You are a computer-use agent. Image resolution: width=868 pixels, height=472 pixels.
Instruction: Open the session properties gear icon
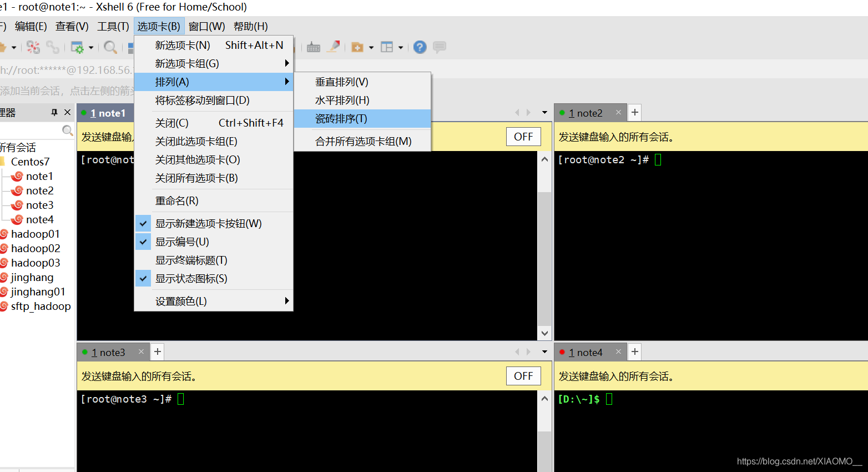[77, 47]
